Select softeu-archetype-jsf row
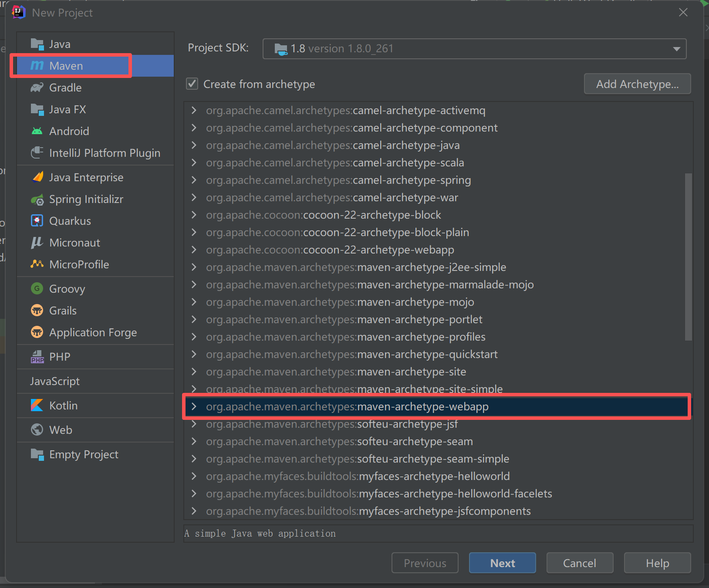709x588 pixels. pos(438,425)
